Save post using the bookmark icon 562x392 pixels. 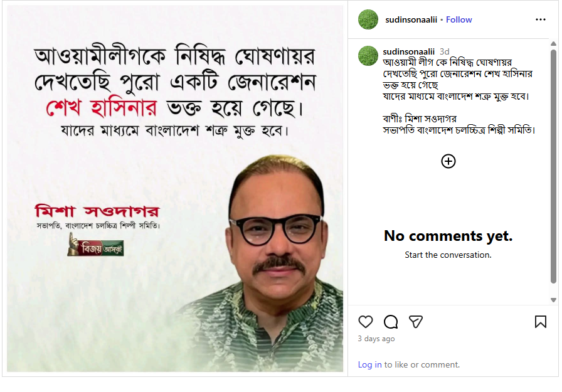[x=540, y=321]
